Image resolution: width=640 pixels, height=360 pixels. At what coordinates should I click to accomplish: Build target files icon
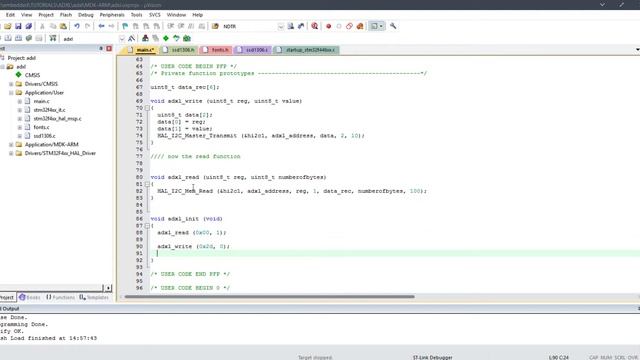pyautogui.click(x=8, y=38)
